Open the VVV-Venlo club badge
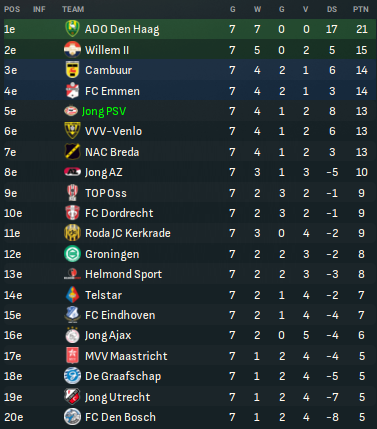 click(x=72, y=131)
